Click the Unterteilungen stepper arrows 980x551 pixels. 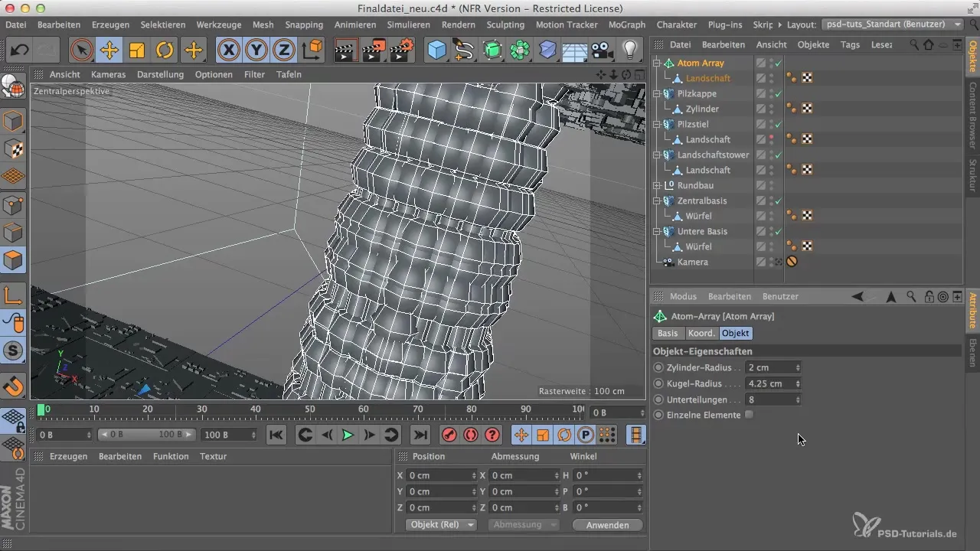point(799,399)
